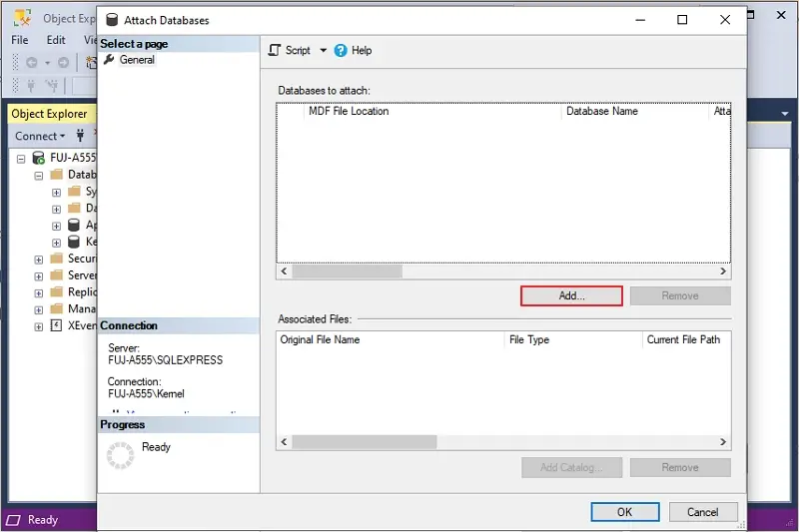Click the Server Objects folder icon

click(x=57, y=274)
